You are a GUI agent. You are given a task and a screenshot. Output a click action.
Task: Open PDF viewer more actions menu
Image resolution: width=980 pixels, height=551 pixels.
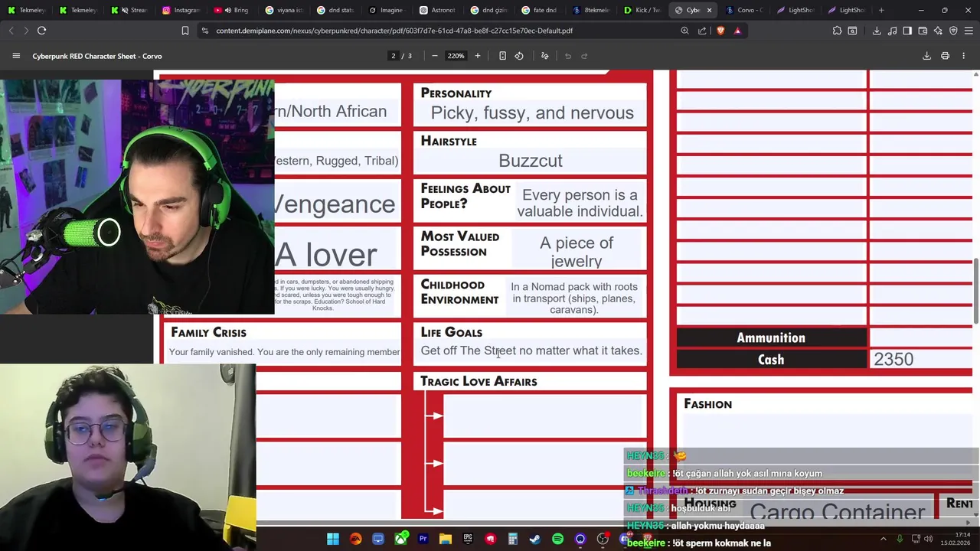tap(964, 56)
